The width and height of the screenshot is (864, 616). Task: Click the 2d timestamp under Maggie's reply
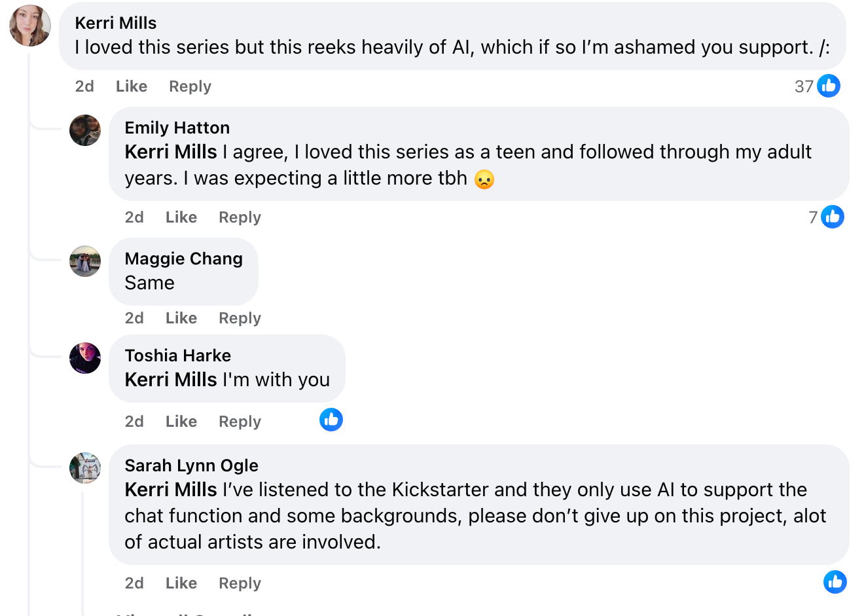[134, 318]
